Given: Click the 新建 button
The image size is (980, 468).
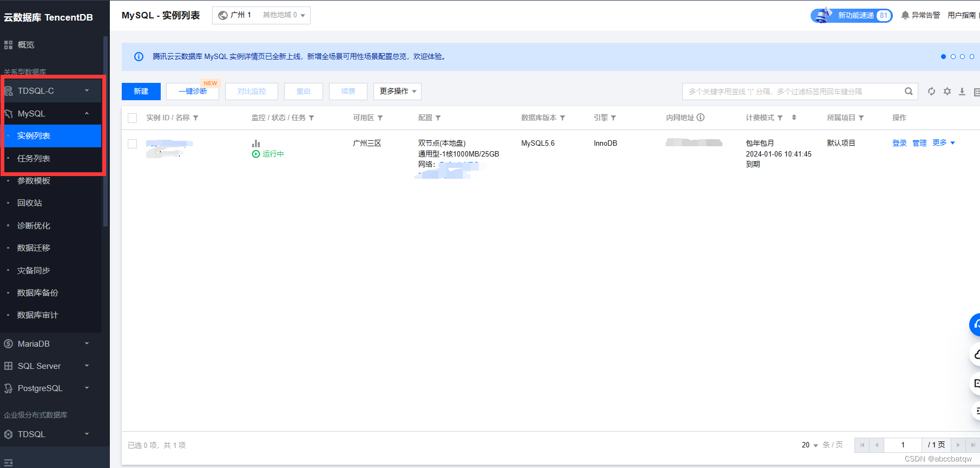Looking at the screenshot, I should tap(141, 92).
